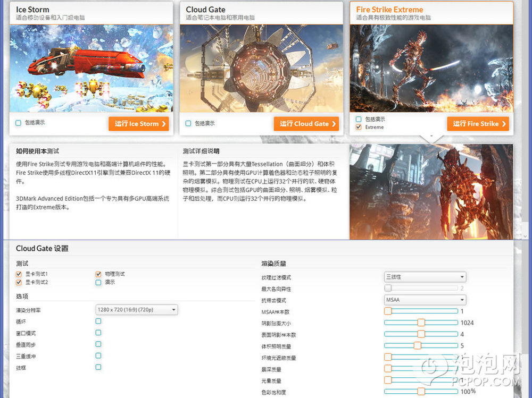This screenshot has height=398, width=532.
Task: Select the Fire Strike Extreme card header
Action: pos(431,13)
